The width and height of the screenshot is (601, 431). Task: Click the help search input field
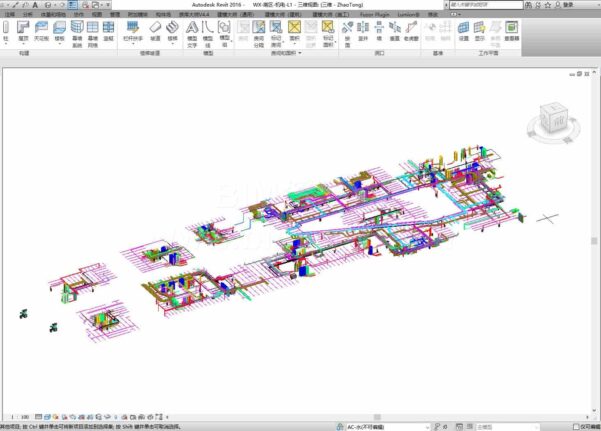[x=486, y=5]
